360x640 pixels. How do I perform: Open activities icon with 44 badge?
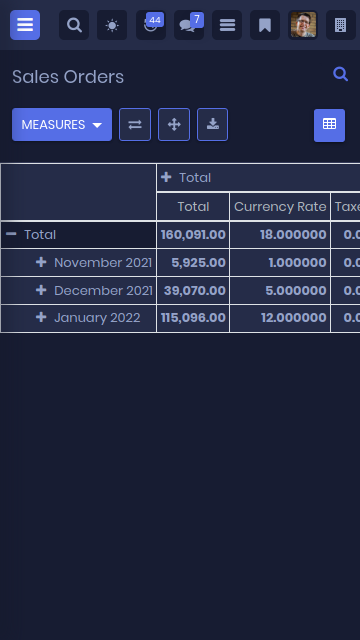(x=151, y=25)
